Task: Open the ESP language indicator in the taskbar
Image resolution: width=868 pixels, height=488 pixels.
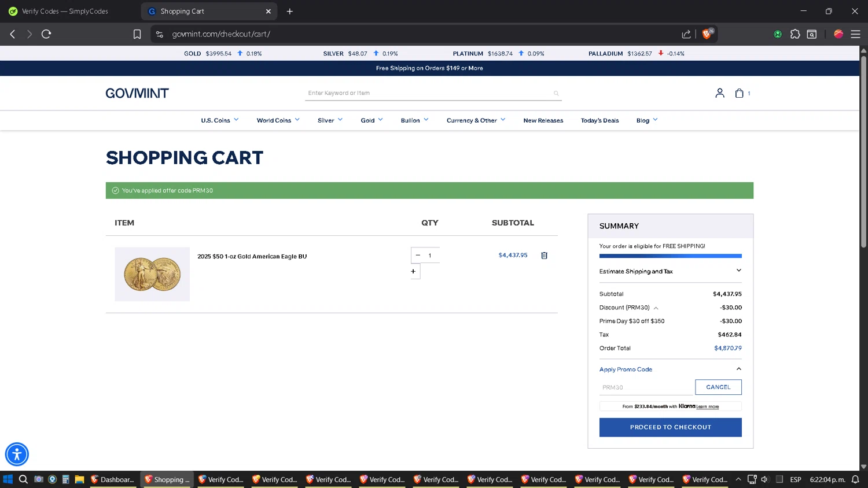Action: (796, 479)
